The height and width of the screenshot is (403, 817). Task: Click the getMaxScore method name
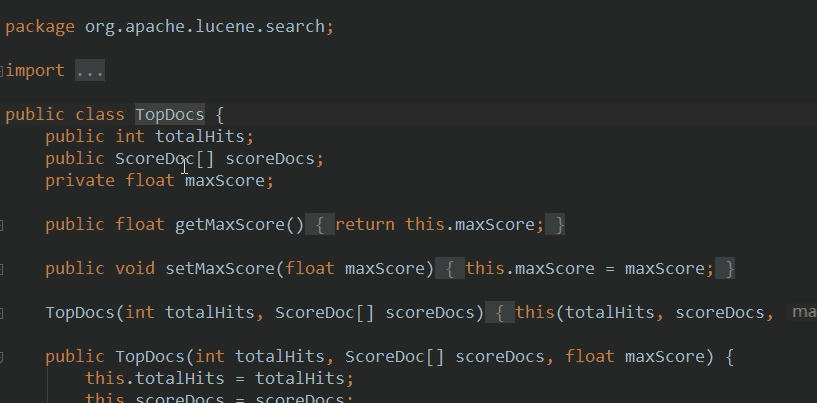pyautogui.click(x=230, y=225)
